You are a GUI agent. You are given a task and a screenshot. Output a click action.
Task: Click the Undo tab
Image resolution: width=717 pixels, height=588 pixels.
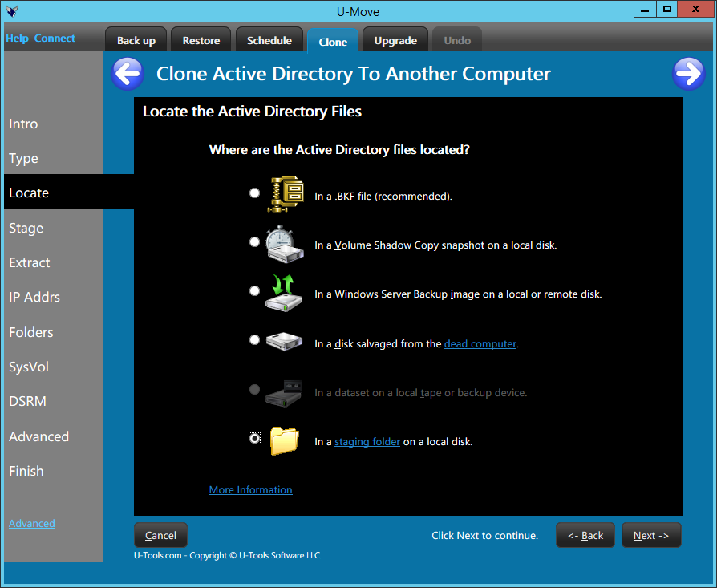coord(457,40)
